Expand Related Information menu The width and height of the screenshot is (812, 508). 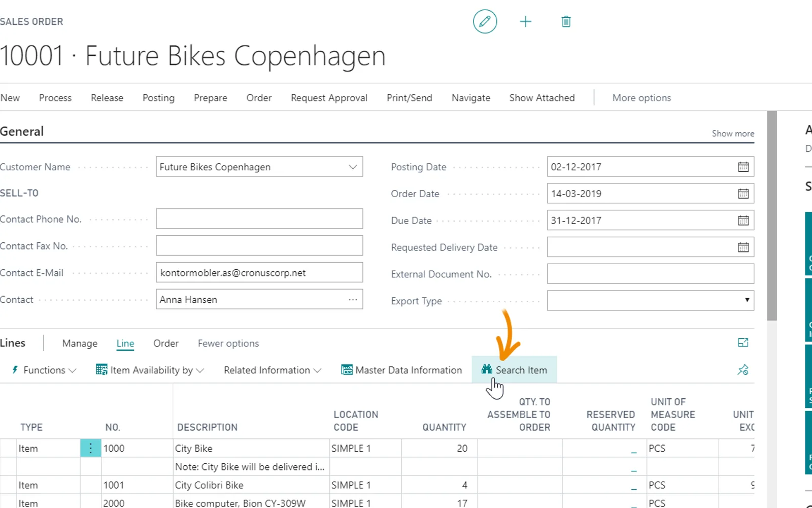click(x=273, y=370)
